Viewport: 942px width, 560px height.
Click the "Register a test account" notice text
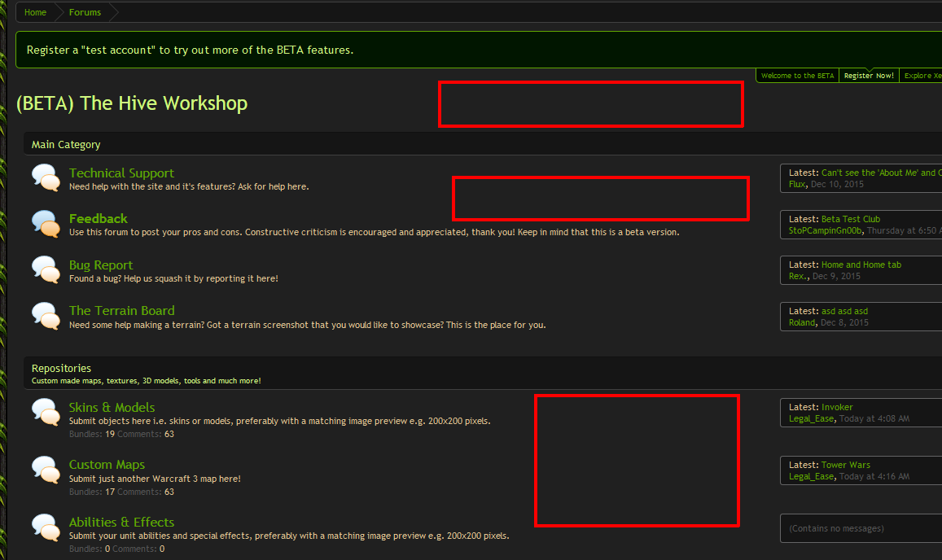pyautogui.click(x=190, y=50)
